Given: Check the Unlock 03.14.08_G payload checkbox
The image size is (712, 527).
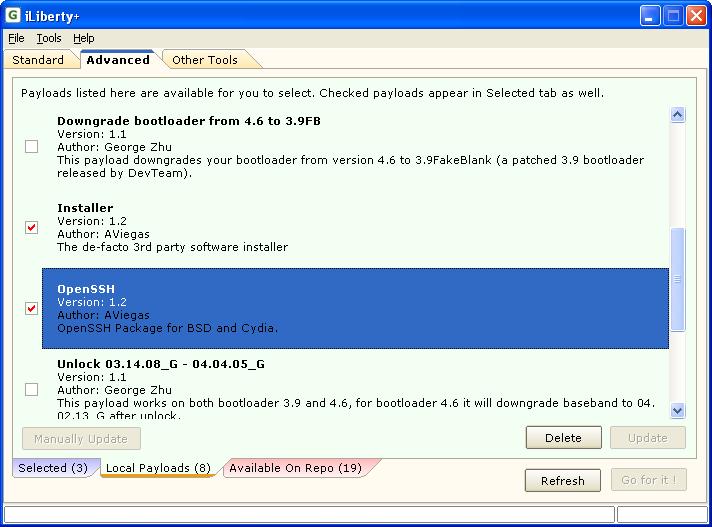Looking at the screenshot, I should 31,389.
